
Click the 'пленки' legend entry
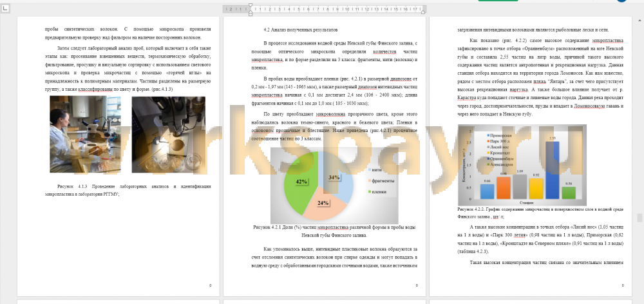coord(377,192)
